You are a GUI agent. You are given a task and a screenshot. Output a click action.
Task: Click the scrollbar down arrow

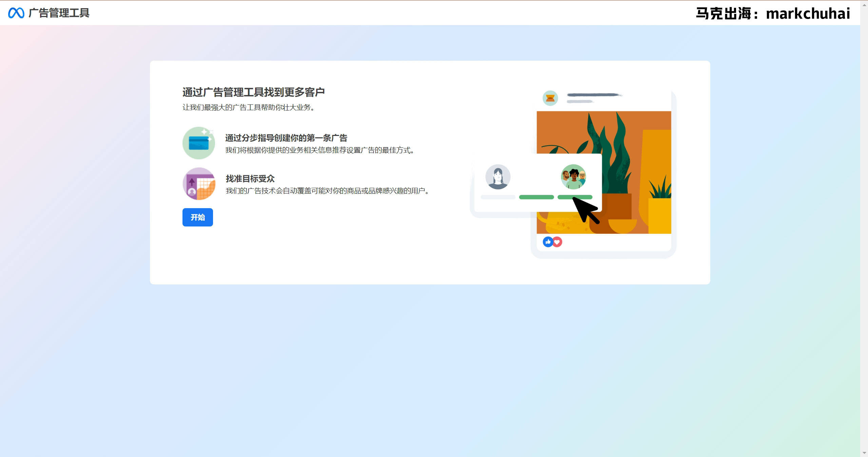864,453
